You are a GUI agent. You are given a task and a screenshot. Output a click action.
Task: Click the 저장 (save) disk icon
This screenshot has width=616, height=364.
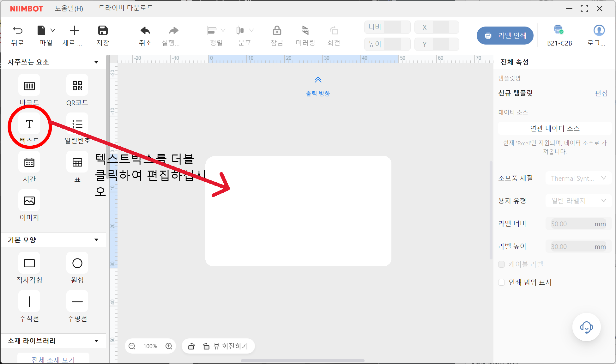[103, 31]
